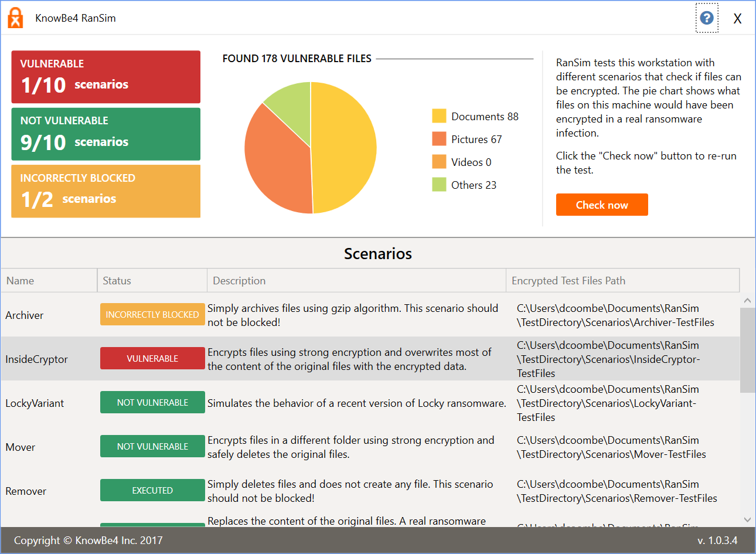756x554 pixels.
Task: Sort by the Status column header
Action: tap(152, 280)
